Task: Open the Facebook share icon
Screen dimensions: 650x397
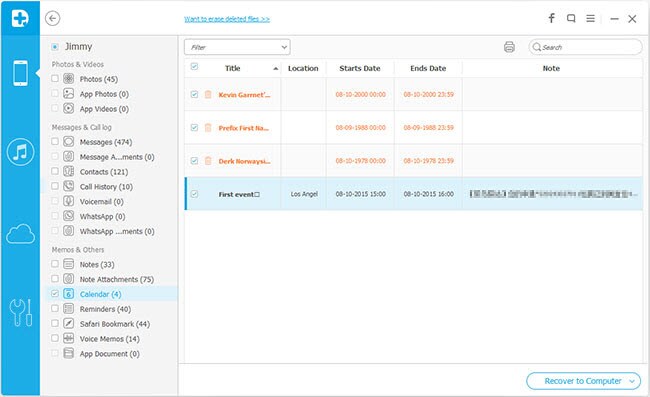Action: [x=551, y=18]
